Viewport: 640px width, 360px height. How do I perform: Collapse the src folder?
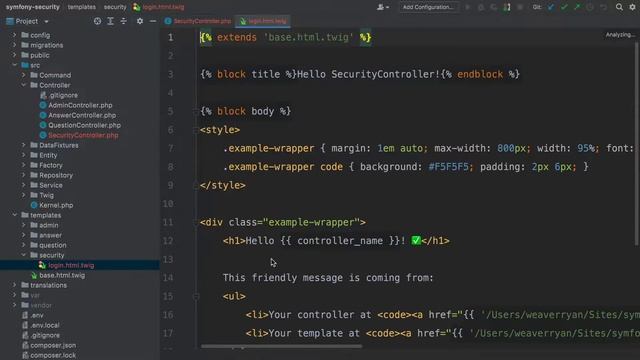coord(14,65)
